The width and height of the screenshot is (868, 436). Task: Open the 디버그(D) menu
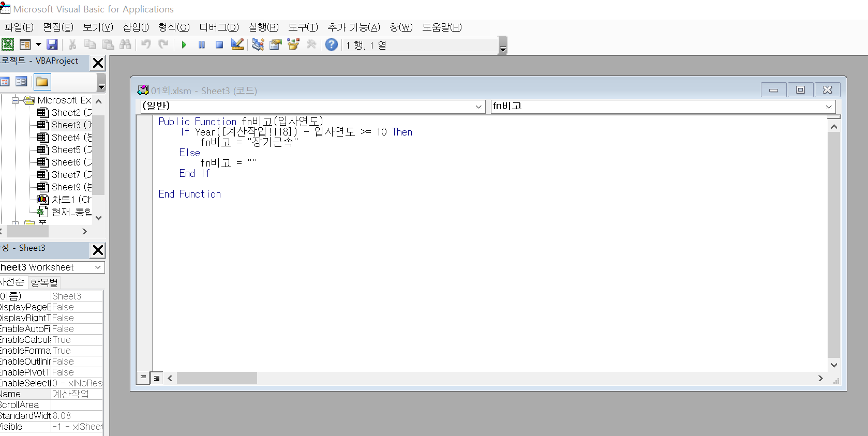[219, 27]
